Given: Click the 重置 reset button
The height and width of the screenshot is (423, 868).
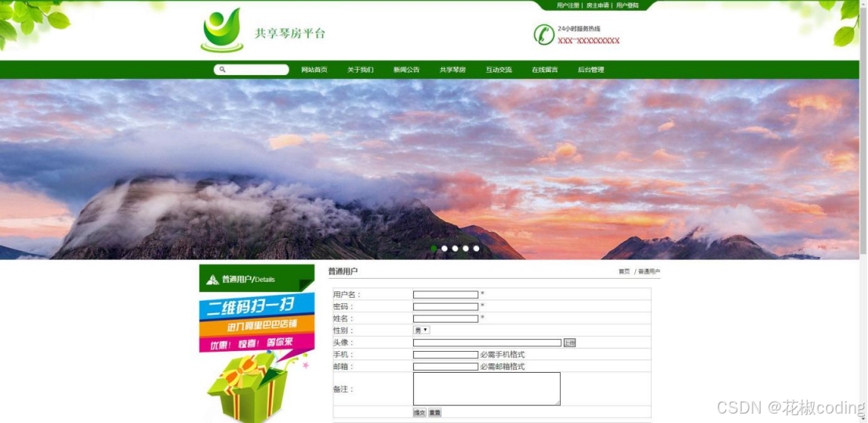Looking at the screenshot, I should [x=434, y=413].
